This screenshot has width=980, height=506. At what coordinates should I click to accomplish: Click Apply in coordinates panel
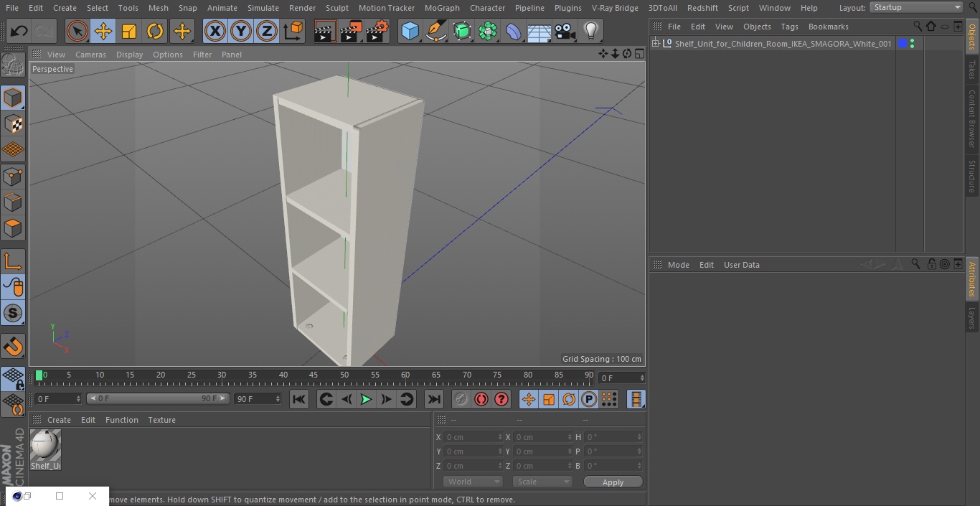613,482
